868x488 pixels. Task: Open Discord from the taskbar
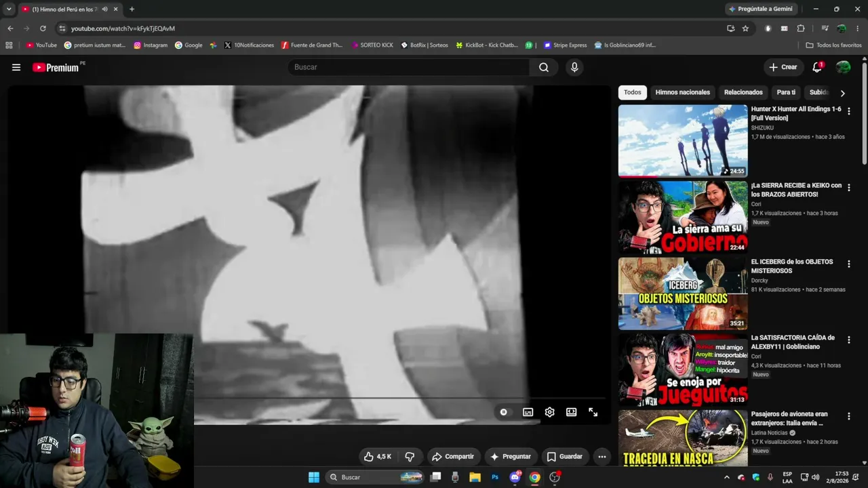tap(515, 477)
